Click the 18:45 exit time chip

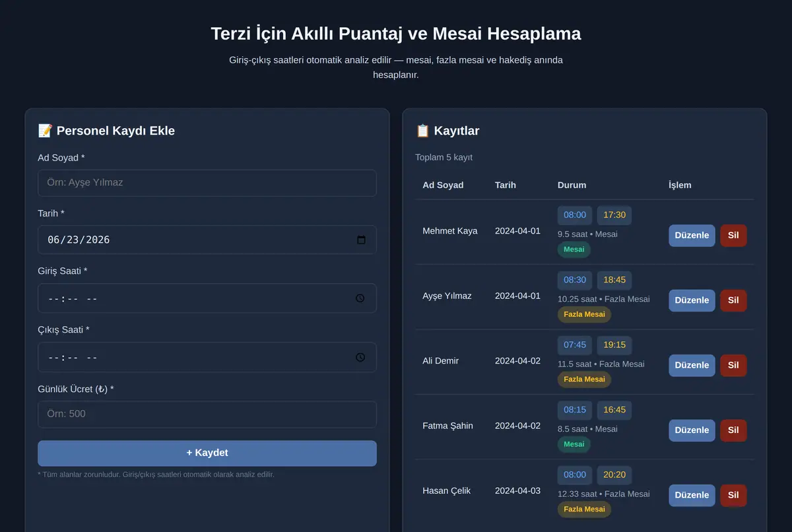tap(614, 280)
